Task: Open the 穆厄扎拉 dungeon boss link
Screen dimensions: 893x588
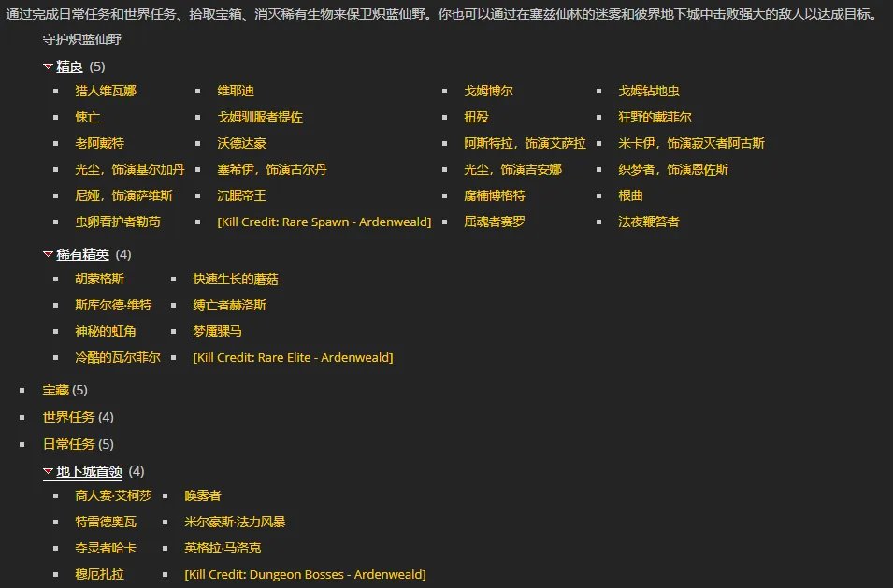Action: (98, 575)
